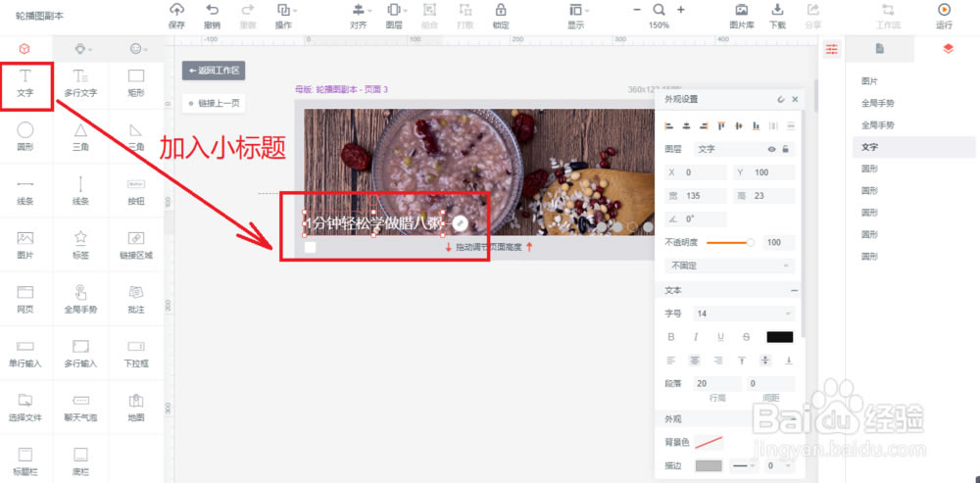Select the 矩形 rectangle widget
The height and width of the screenshot is (483, 980).
135,84
